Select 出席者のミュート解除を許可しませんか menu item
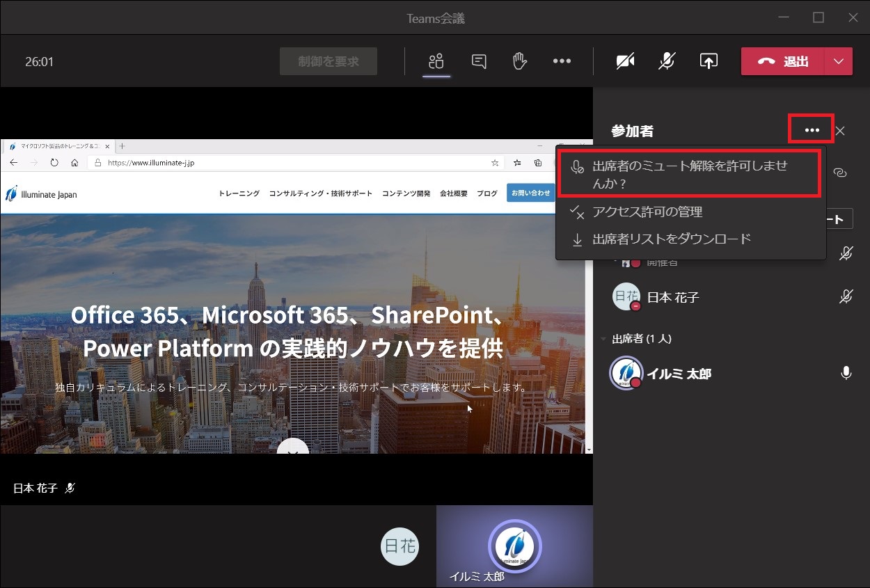 click(689, 174)
